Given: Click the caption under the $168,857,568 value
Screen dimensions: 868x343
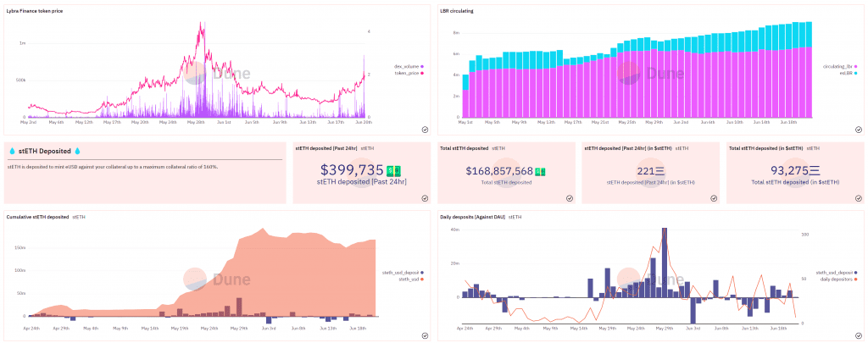Looking at the screenshot, I should pos(507,182).
